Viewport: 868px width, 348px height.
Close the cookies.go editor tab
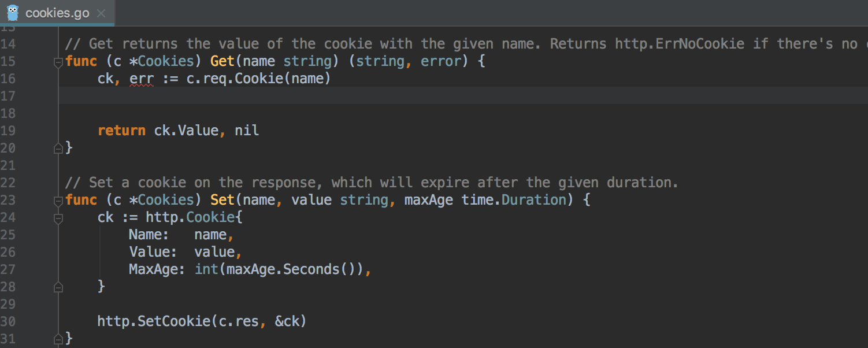tap(101, 13)
